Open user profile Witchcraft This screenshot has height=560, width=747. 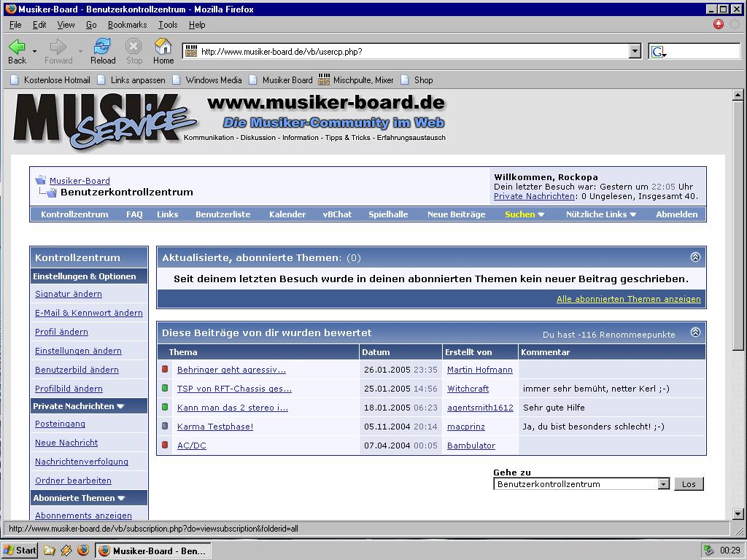coord(468,389)
